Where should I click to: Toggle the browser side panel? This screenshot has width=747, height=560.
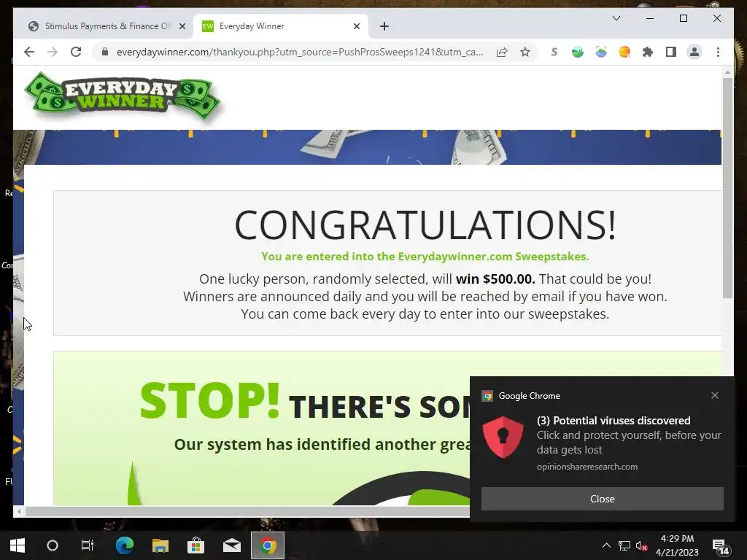pos(671,52)
